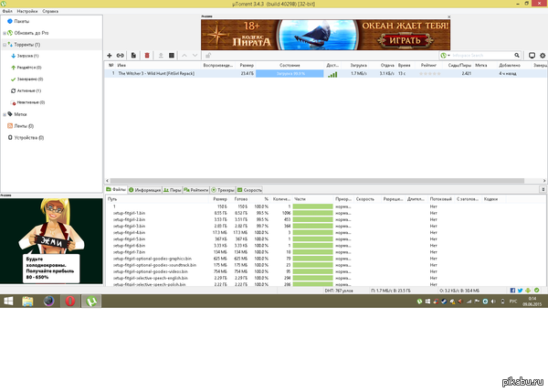Screen dimensions: 548x392
Task: Close the top banner advertisement
Action: pos(449,16)
